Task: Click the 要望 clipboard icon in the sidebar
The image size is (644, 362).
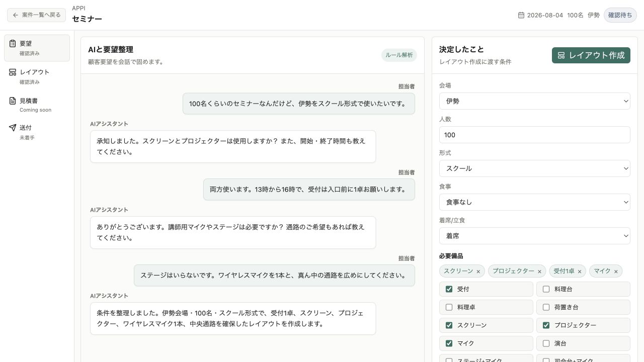Action: pos(13,44)
